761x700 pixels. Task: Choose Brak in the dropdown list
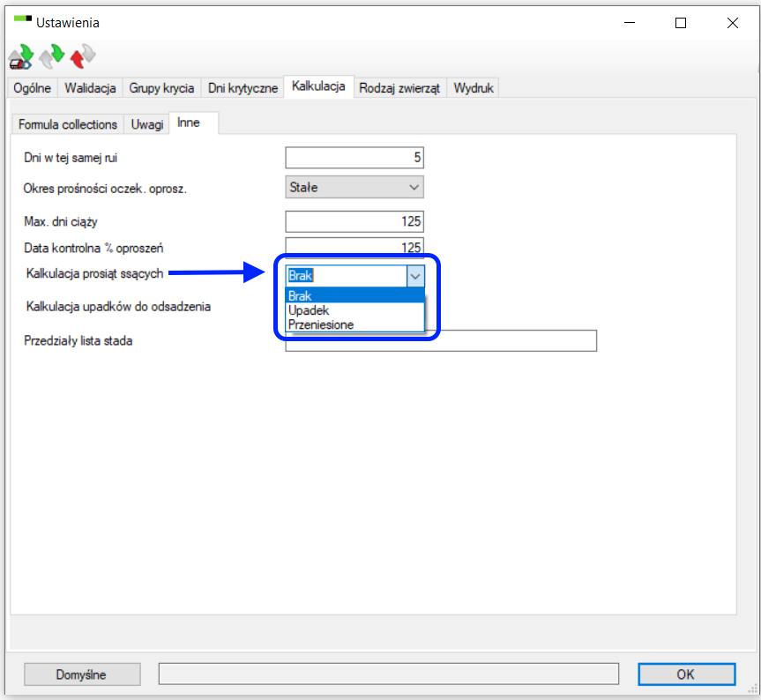click(x=354, y=295)
